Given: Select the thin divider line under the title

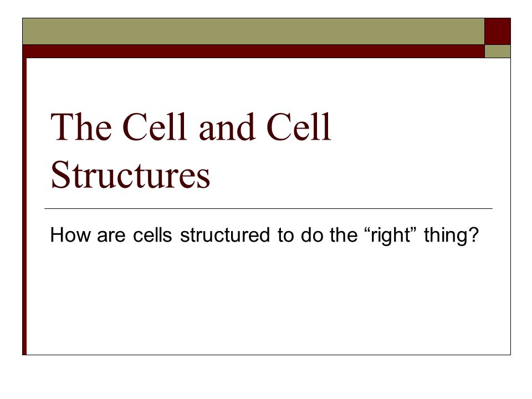Looking at the screenshot, I should click(268, 209).
